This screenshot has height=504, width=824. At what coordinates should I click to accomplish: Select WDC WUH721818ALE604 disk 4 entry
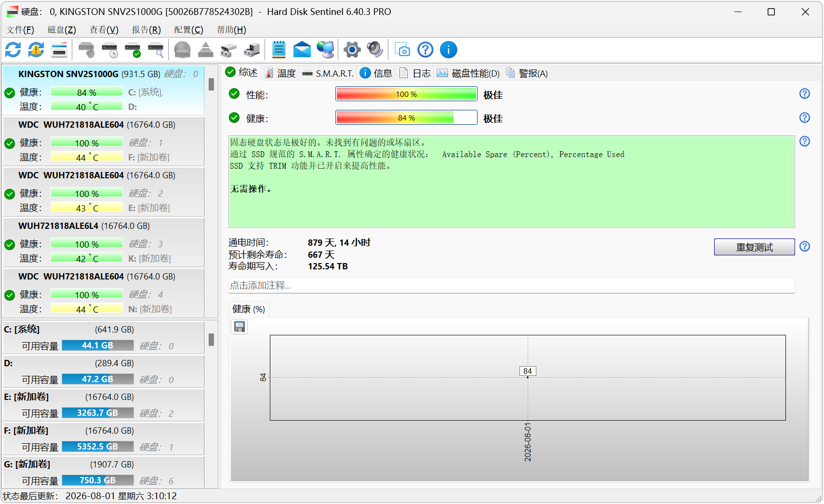point(104,293)
